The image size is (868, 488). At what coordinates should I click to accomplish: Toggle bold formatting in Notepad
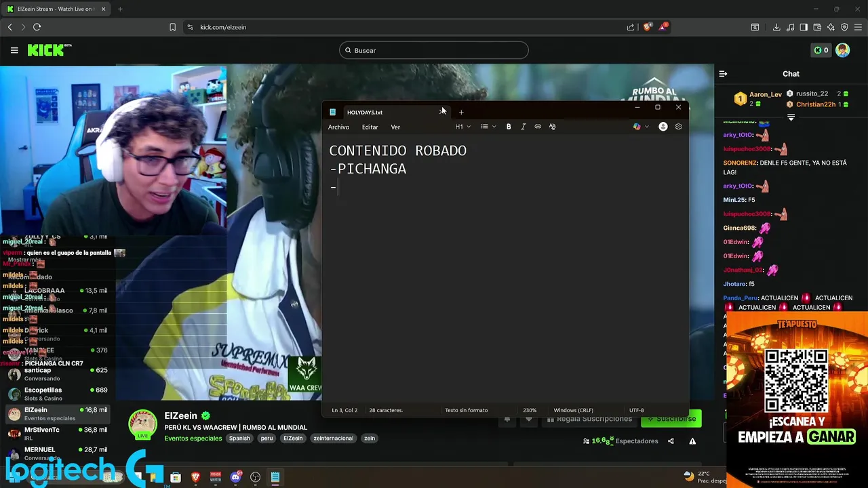pyautogui.click(x=509, y=127)
